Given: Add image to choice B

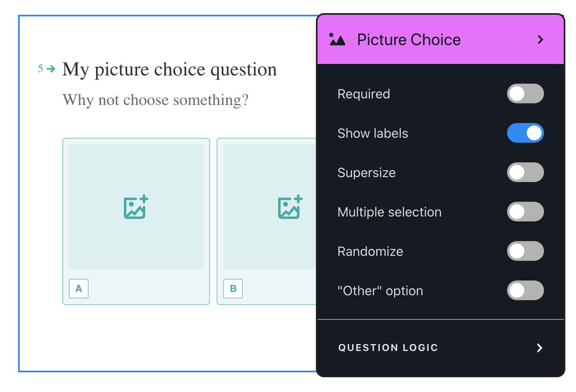Looking at the screenshot, I should (x=290, y=207).
